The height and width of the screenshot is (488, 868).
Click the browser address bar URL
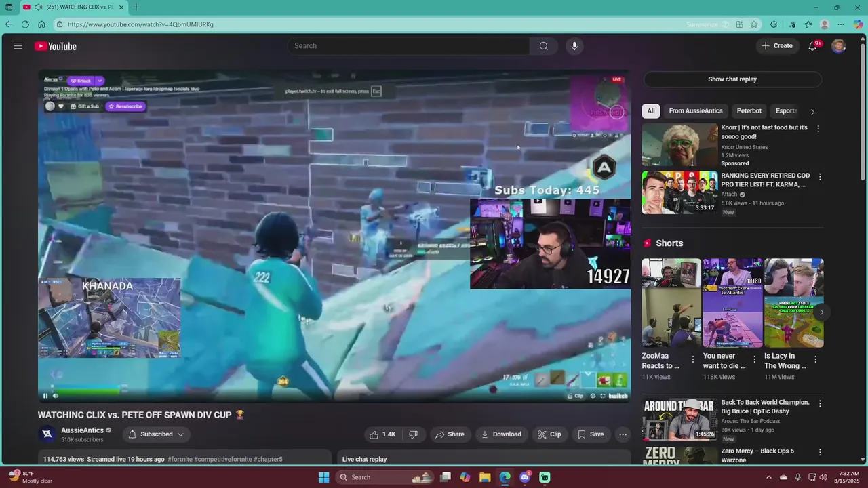[140, 24]
